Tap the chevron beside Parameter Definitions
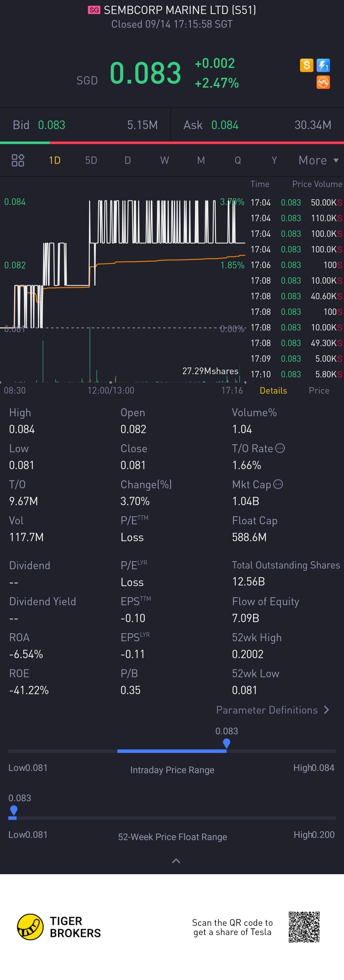Viewport: 344px width, 980px height. 326,710
